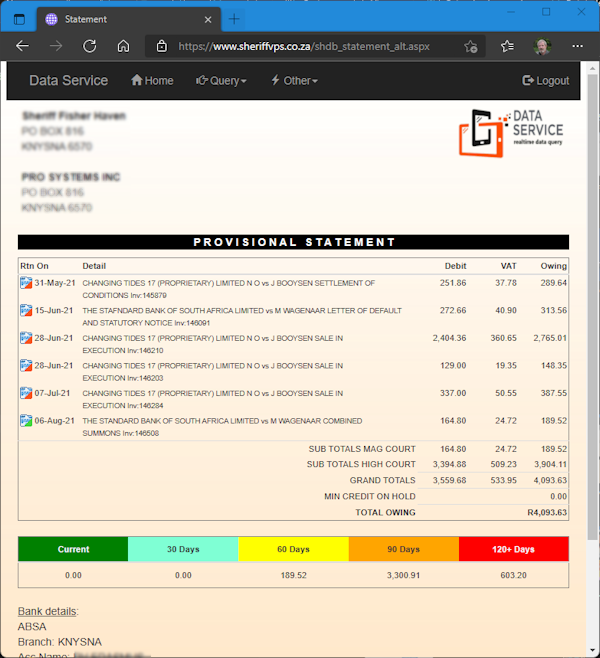Click the 603.20 aging value
This screenshot has width=600, height=658.
point(513,575)
